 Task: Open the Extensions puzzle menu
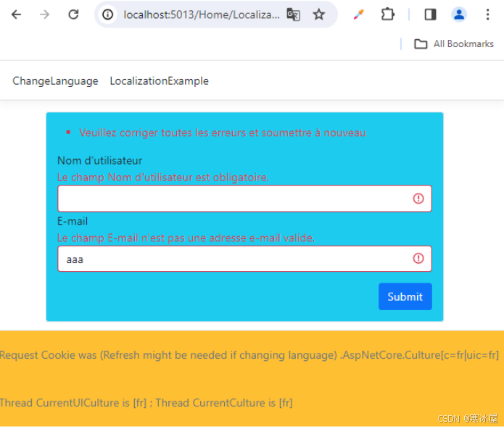[x=388, y=14]
